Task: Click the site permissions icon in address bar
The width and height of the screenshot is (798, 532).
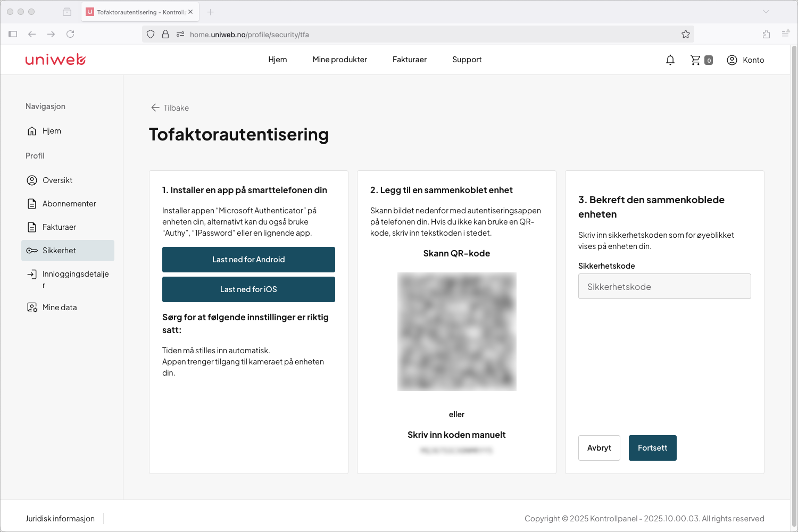Action: [180, 34]
